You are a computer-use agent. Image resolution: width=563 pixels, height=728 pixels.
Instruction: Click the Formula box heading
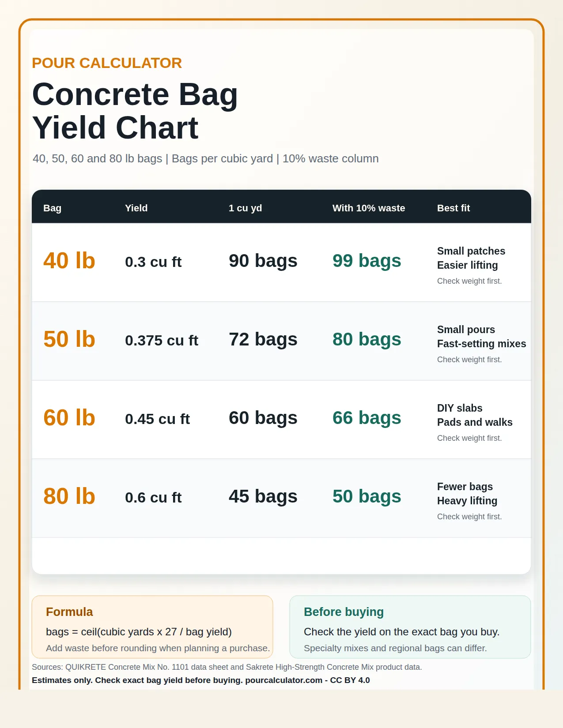point(69,612)
